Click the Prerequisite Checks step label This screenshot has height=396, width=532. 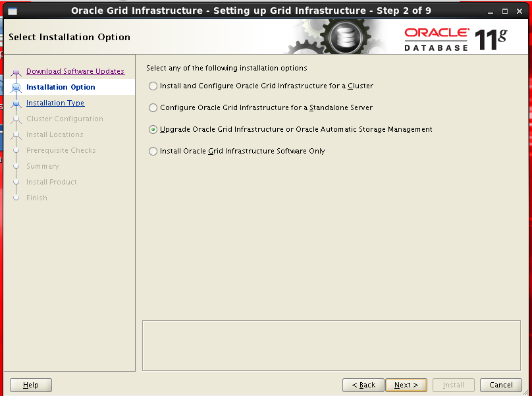coord(61,150)
